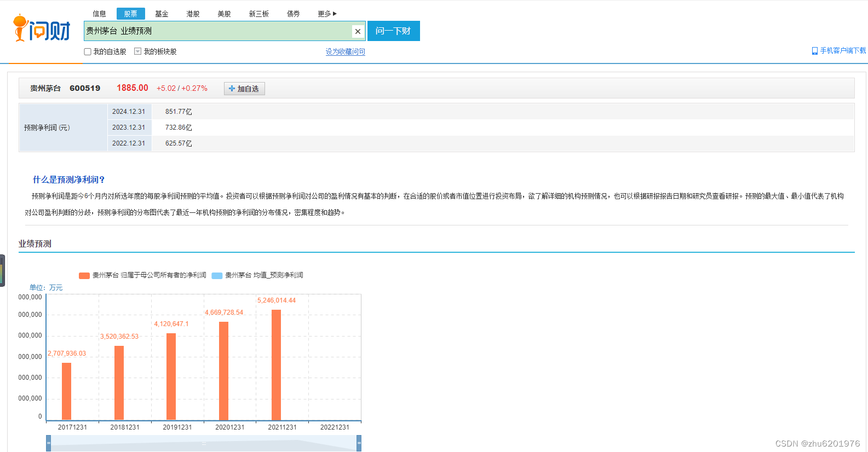The image size is (868, 452).
Task: Click the 业绩预测 section heading
Action: click(35, 244)
